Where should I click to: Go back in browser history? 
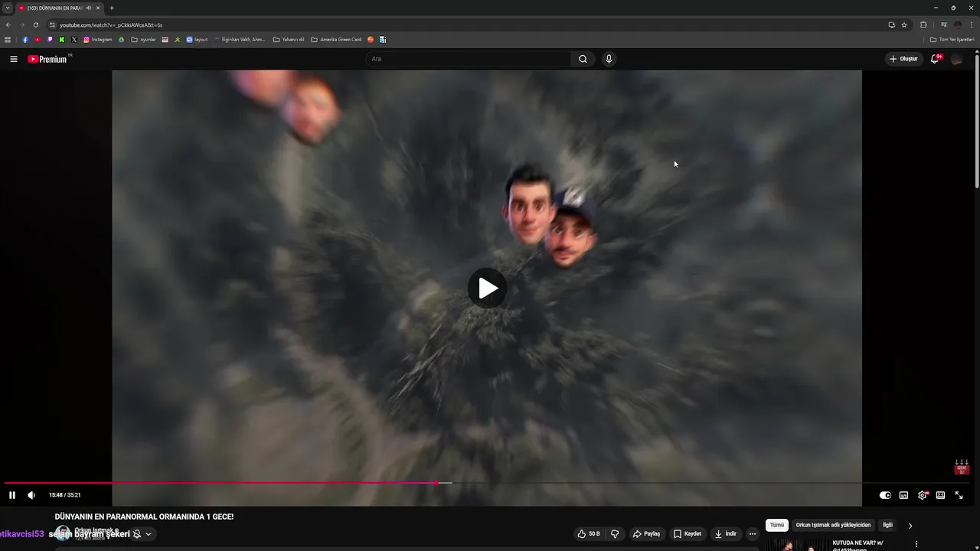pyautogui.click(x=8, y=24)
